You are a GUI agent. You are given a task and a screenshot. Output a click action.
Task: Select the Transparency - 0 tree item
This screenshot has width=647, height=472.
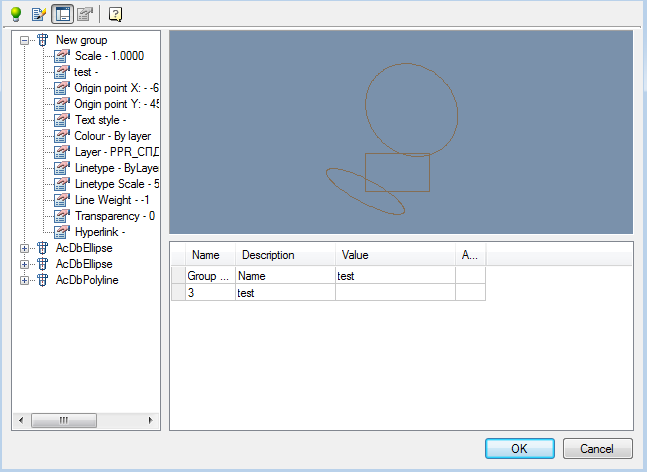[x=114, y=216]
